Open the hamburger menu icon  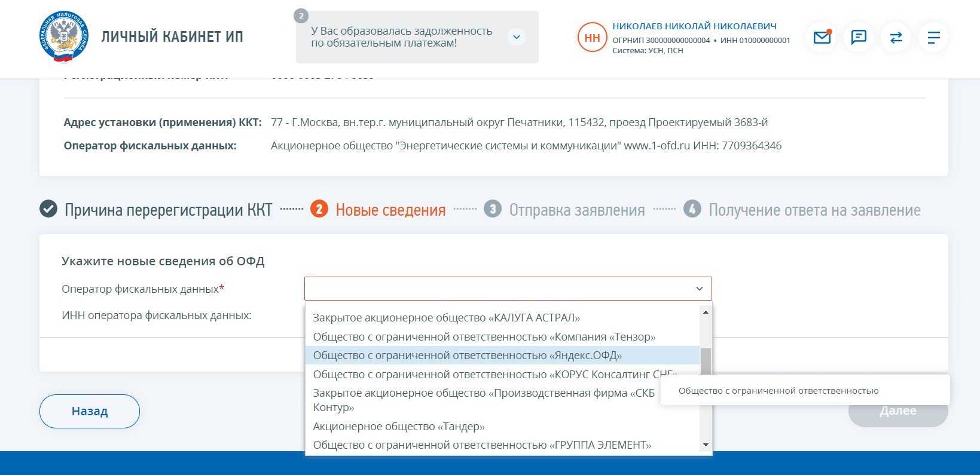933,38
